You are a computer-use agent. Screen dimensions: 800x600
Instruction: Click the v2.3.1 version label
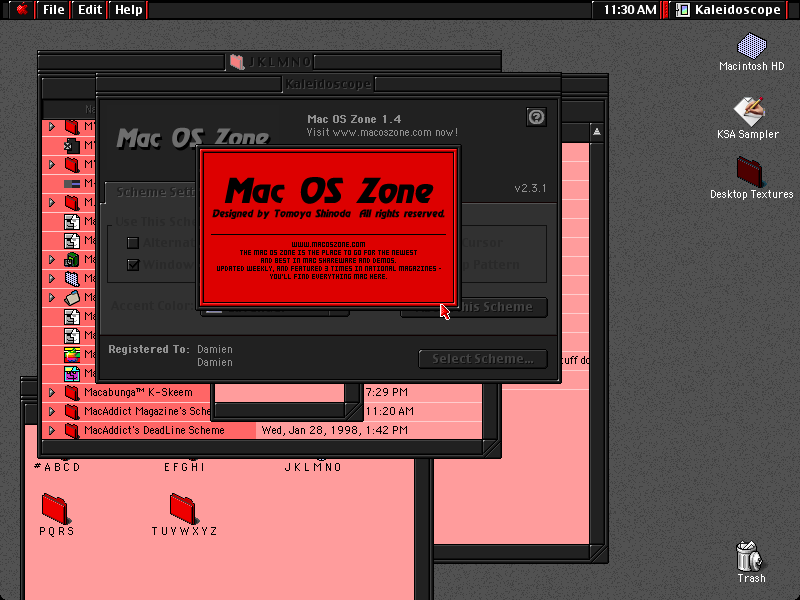point(530,188)
